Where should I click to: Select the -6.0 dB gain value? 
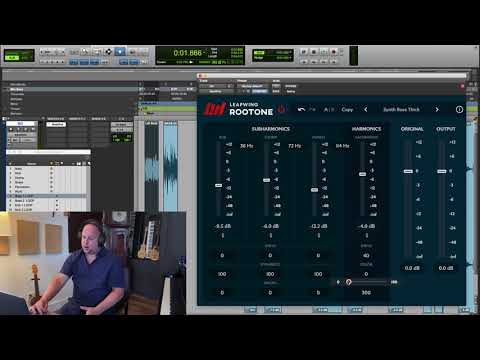pos(270,226)
